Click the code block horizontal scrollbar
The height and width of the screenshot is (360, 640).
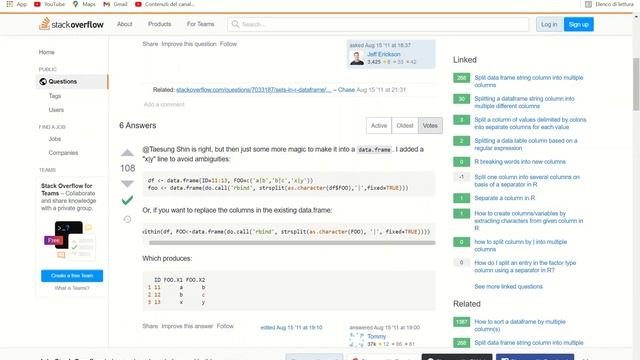tap(292, 242)
